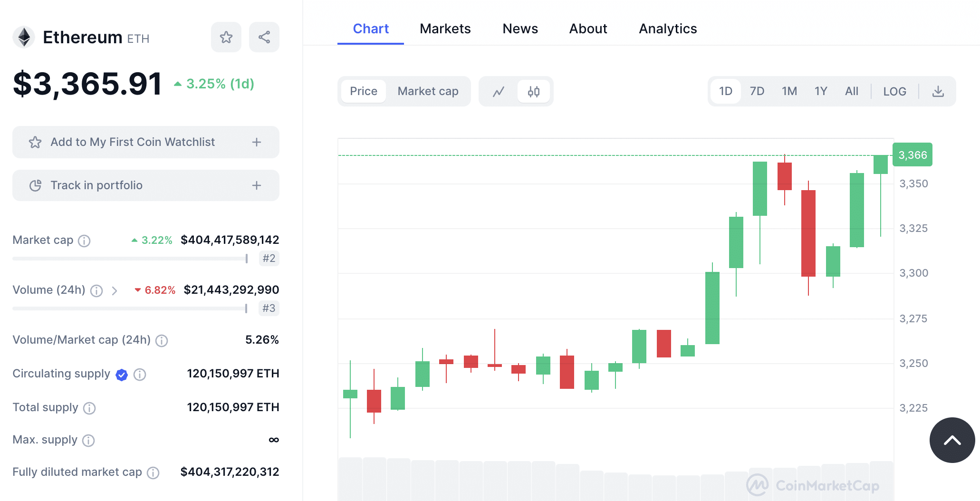Click the volume rank progress bar
This screenshot has height=501, width=980.
(130, 308)
